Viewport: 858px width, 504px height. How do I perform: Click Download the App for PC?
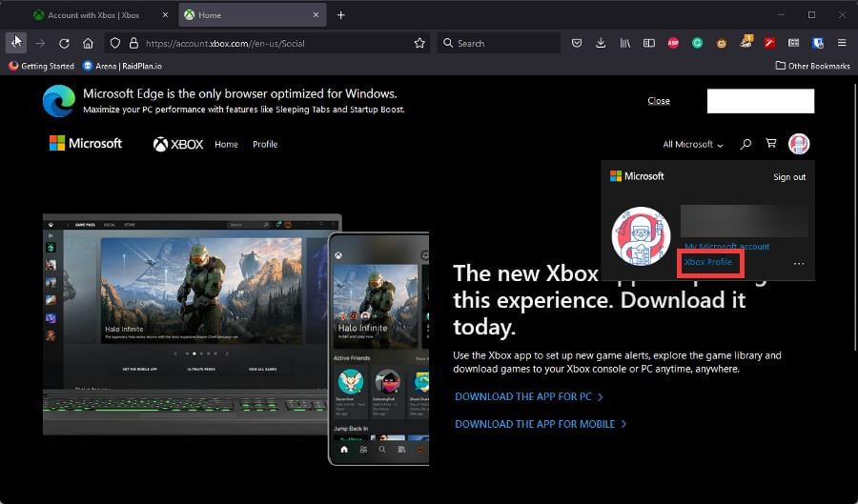tap(528, 397)
